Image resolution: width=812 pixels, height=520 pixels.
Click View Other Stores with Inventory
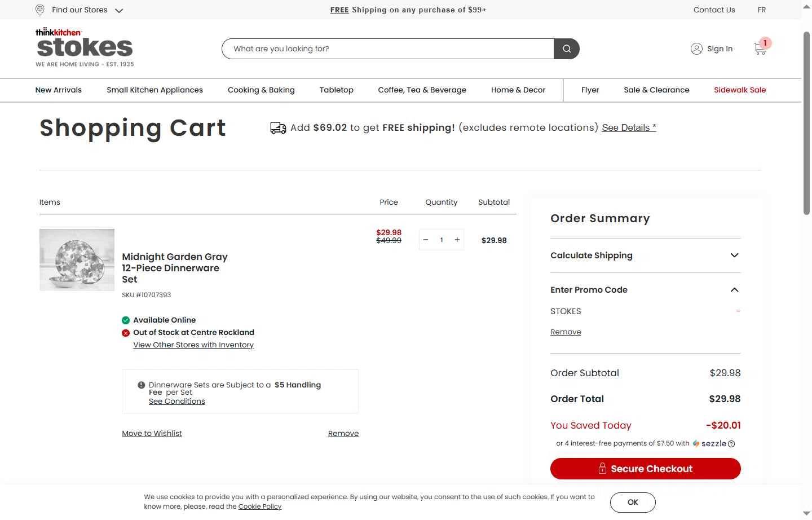193,345
